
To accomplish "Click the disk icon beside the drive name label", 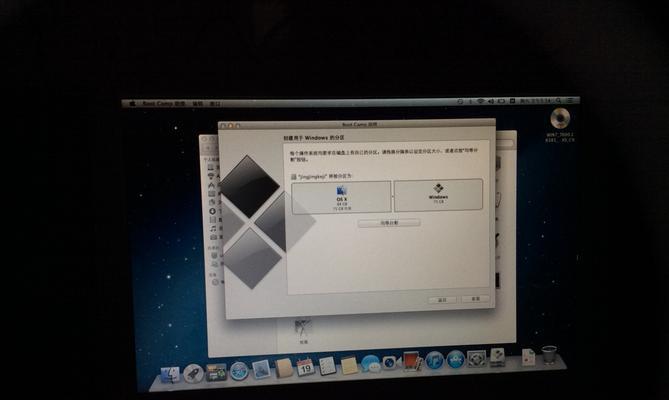I will pyautogui.click(x=294, y=177).
